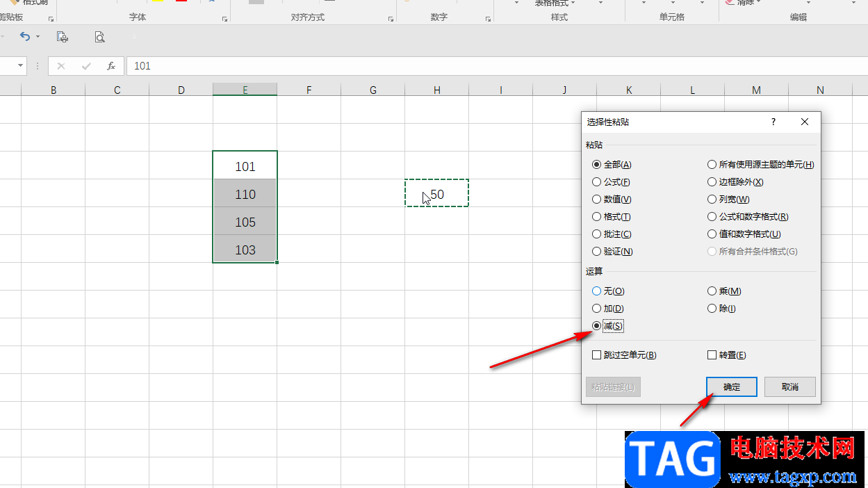Choose the 减(S) subtract operation
This screenshot has width=868, height=488.
click(607, 326)
